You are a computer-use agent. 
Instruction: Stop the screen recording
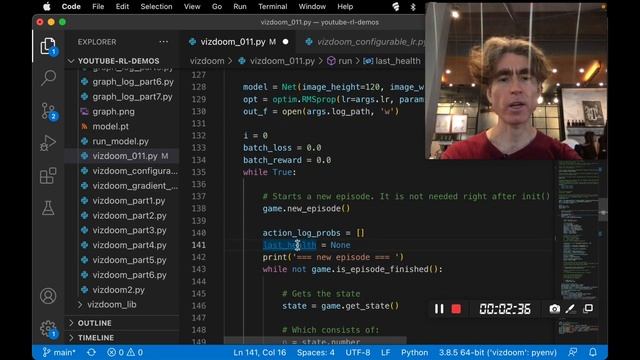pos(456,309)
